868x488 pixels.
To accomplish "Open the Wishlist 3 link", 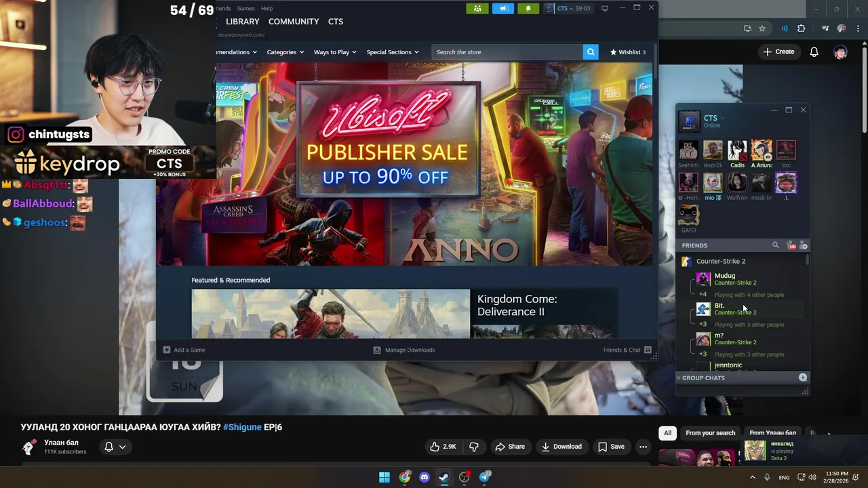I will click(628, 52).
